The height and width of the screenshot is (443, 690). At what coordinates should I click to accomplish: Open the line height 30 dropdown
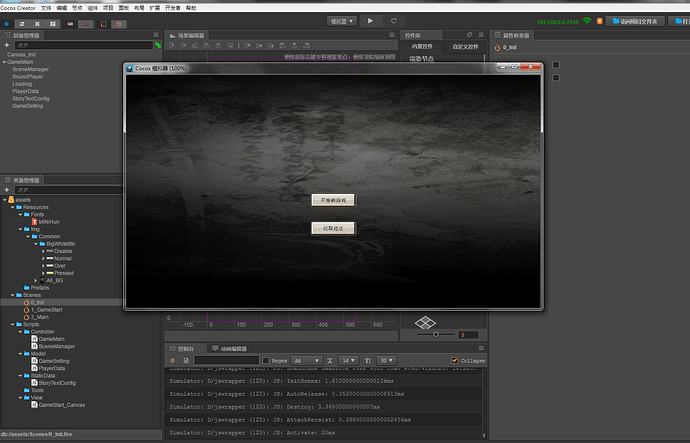coord(386,360)
